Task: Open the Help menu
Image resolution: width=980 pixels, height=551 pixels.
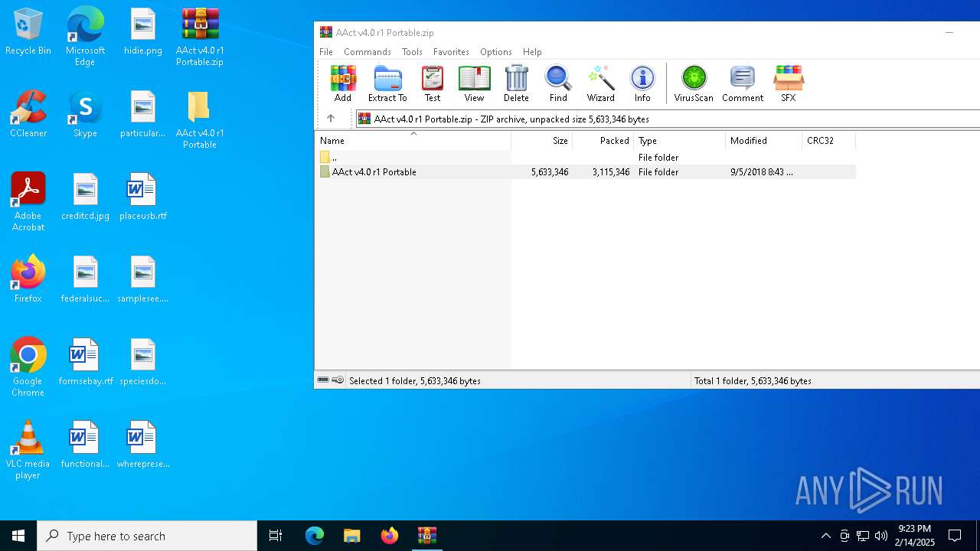Action: [x=532, y=52]
